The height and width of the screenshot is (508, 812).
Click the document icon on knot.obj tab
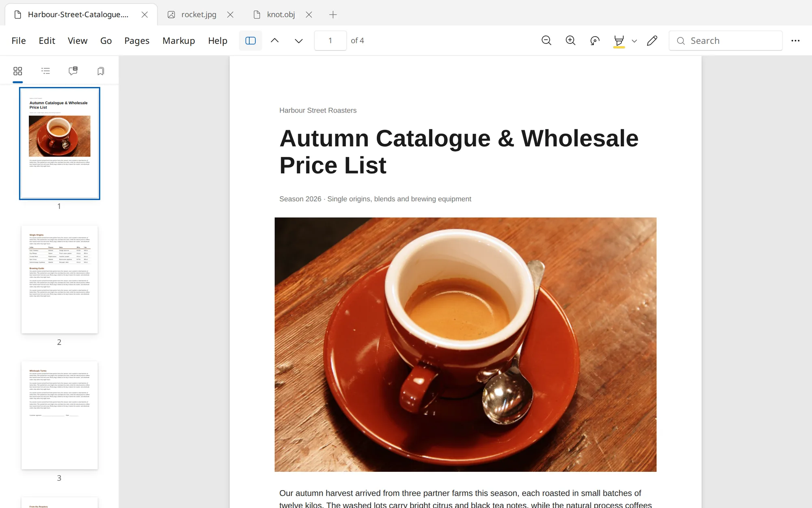257,15
